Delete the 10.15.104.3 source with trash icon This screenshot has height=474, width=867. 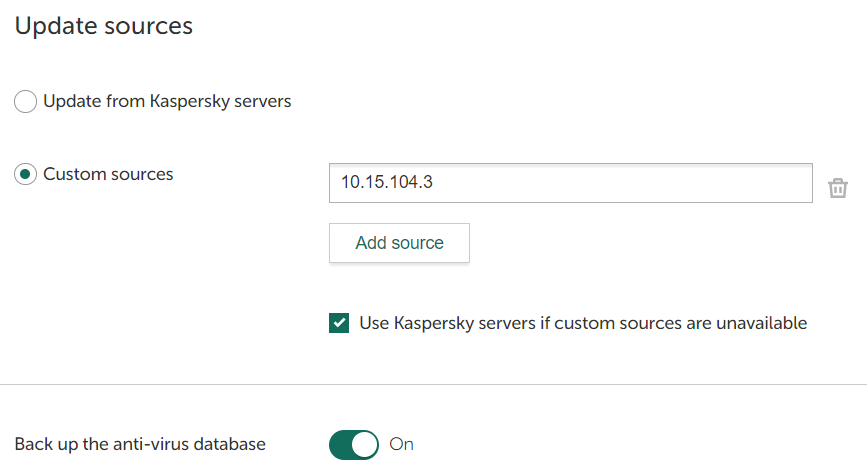point(838,187)
